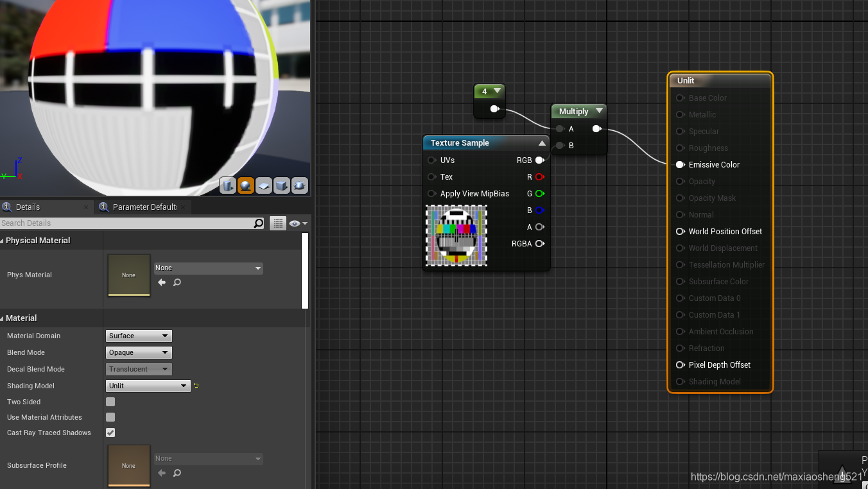This screenshot has height=489, width=868.
Task: Select the Texture Sample node title
Action: pos(460,143)
